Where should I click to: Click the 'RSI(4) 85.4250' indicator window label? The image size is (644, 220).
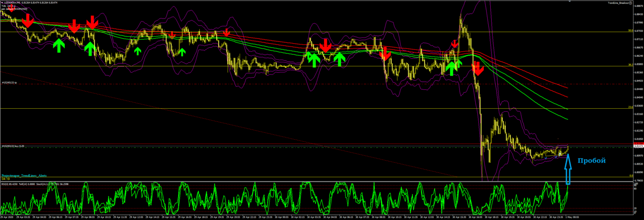coord(9,184)
